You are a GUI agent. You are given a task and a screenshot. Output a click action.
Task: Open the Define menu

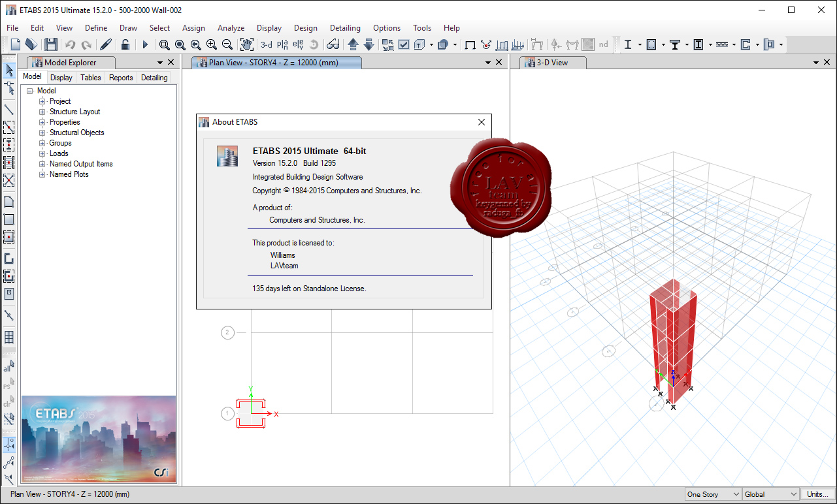pyautogui.click(x=96, y=28)
